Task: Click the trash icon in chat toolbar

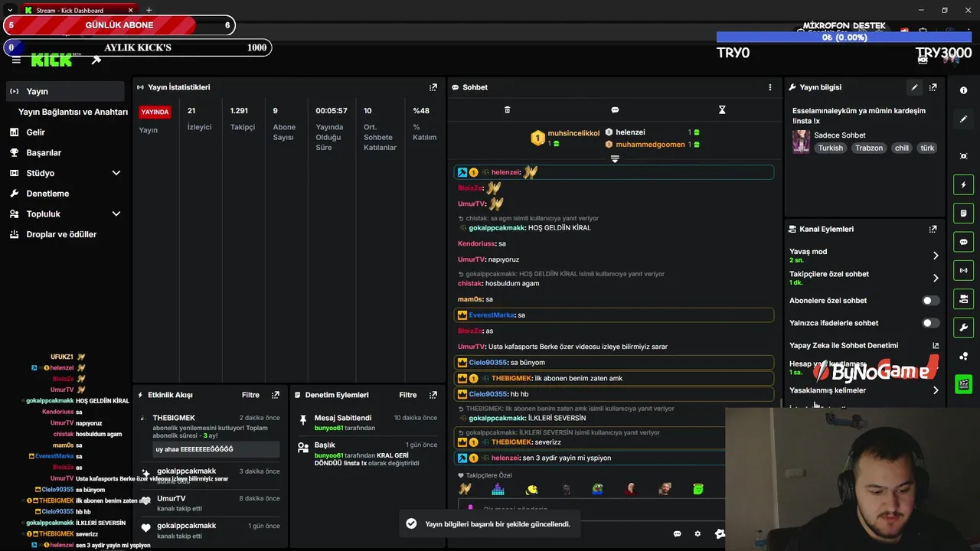Action: [507, 110]
